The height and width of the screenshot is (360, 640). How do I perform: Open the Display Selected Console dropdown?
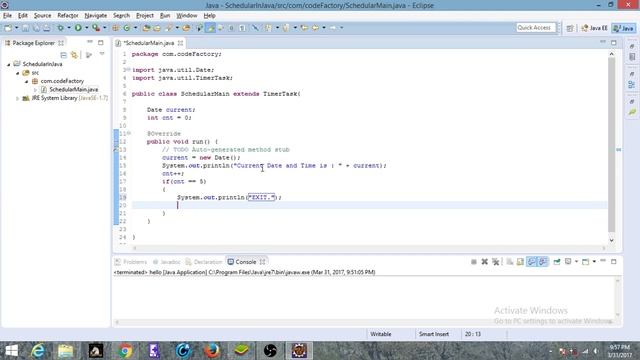576,262
